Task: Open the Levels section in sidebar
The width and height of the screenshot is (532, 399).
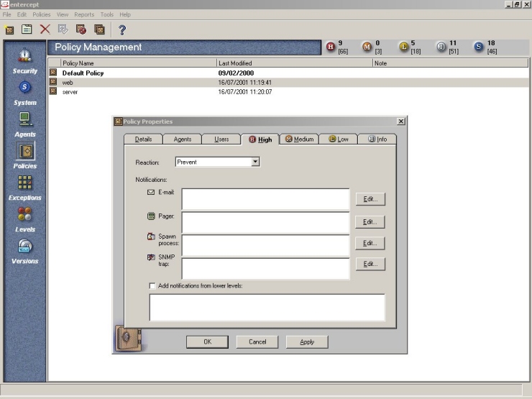Action: [24, 220]
